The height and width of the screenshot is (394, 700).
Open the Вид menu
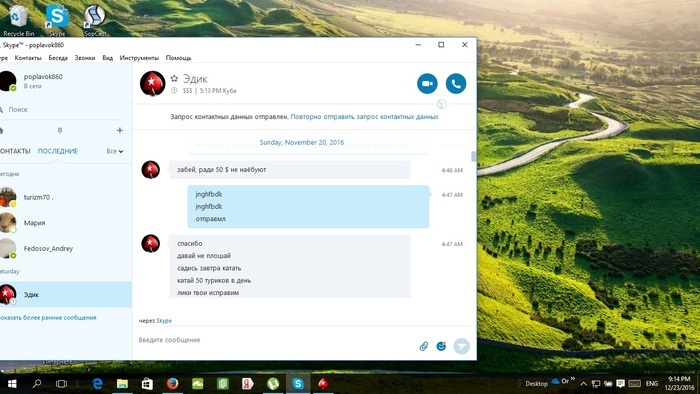pos(108,58)
